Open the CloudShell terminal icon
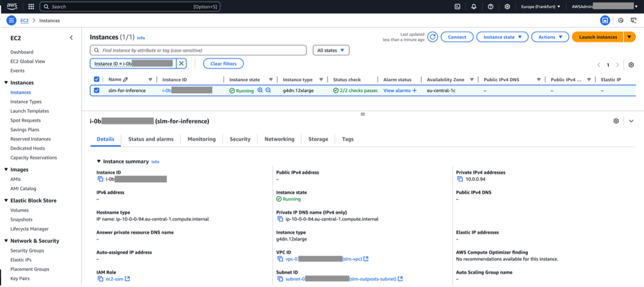644x287 pixels. tap(457, 7)
